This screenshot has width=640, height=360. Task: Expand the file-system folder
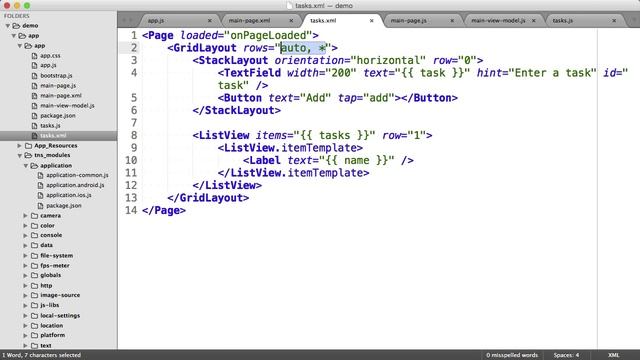(25, 256)
